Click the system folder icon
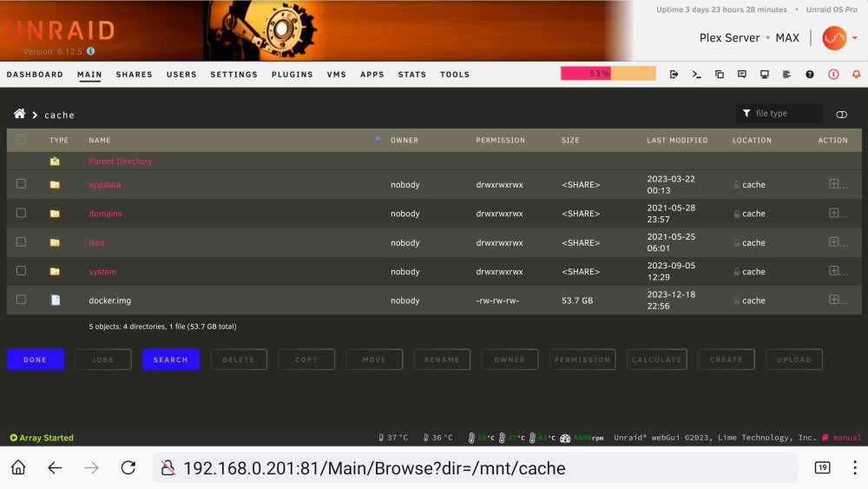 [55, 271]
